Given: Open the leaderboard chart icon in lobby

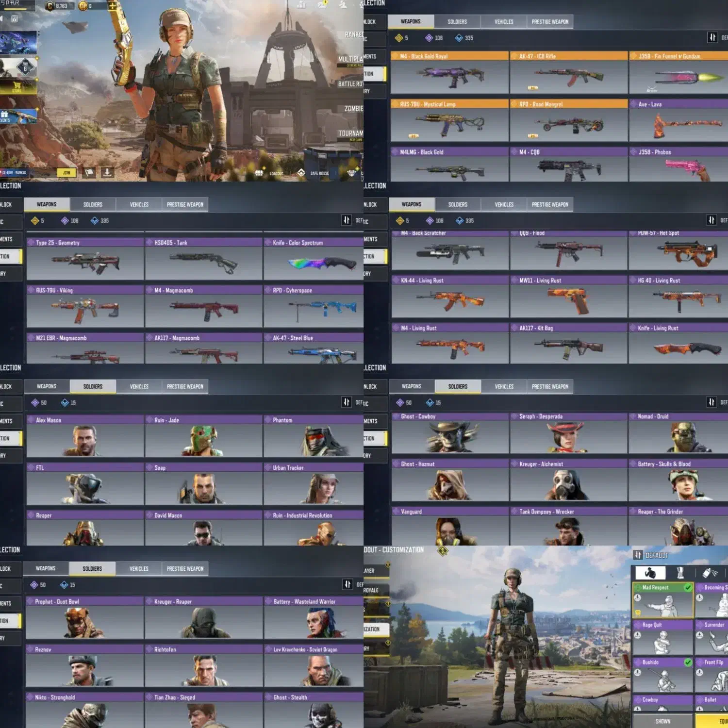Looking at the screenshot, I should 301,5.
